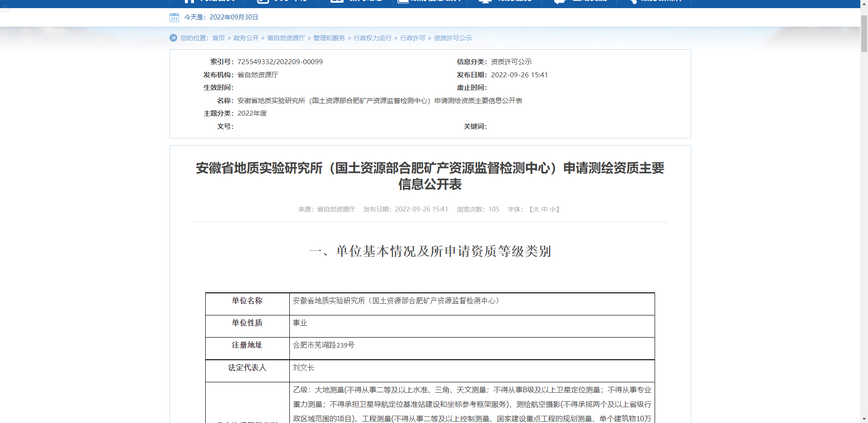This screenshot has height=423, width=868.
Task: Click the 行政许可 breadcrumb entry
Action: tap(413, 38)
